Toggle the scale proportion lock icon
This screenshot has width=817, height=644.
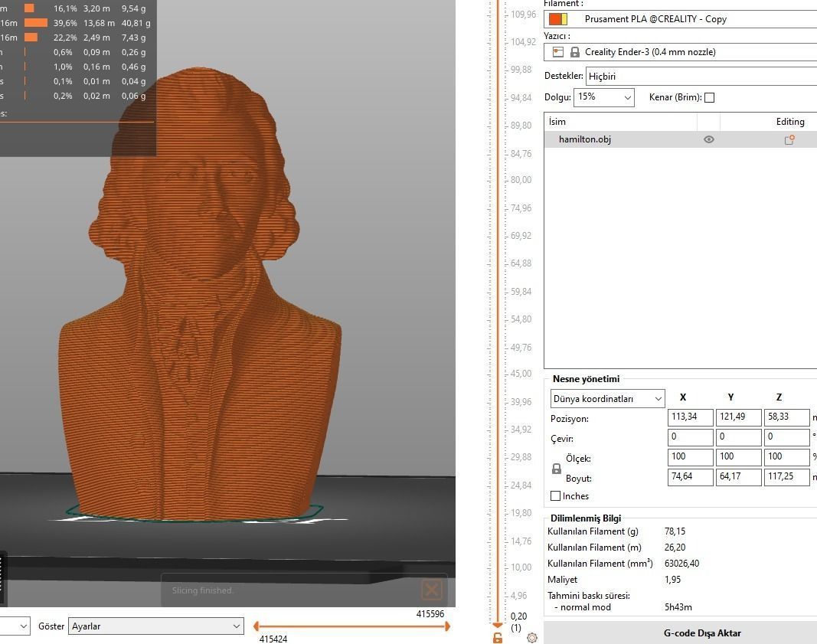pyautogui.click(x=557, y=469)
